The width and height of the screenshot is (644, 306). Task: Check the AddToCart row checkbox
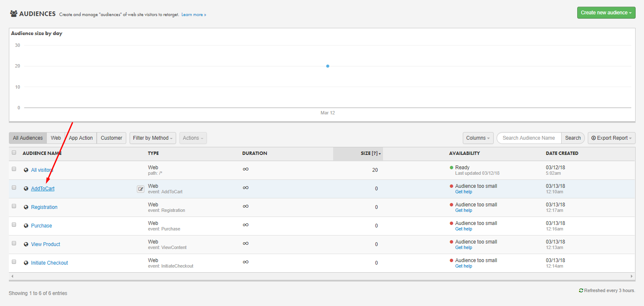[x=14, y=187]
